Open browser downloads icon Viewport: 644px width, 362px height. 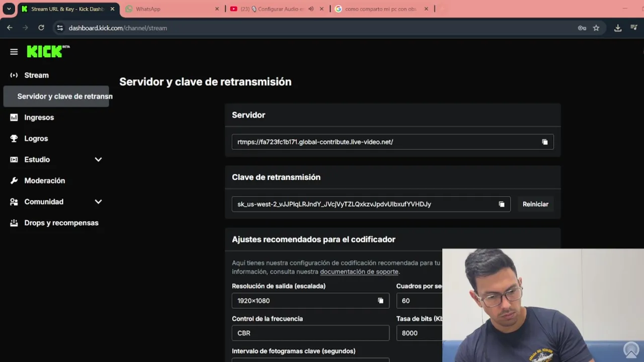(618, 28)
